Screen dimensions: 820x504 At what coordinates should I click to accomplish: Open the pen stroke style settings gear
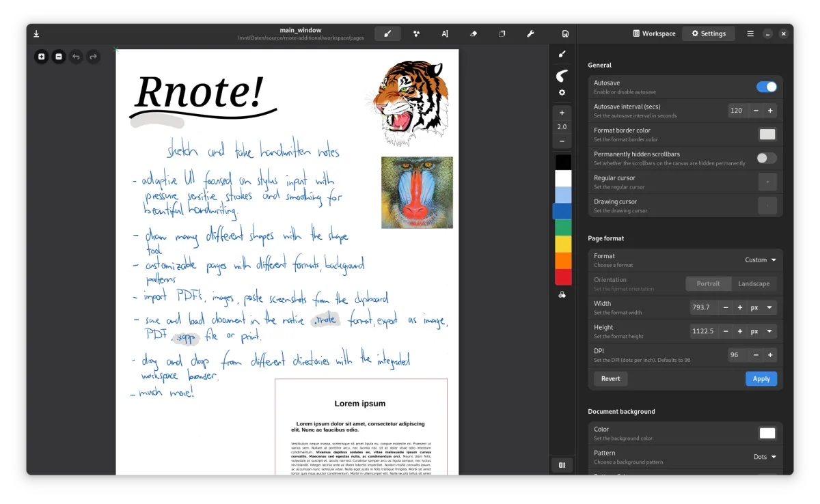(x=562, y=92)
